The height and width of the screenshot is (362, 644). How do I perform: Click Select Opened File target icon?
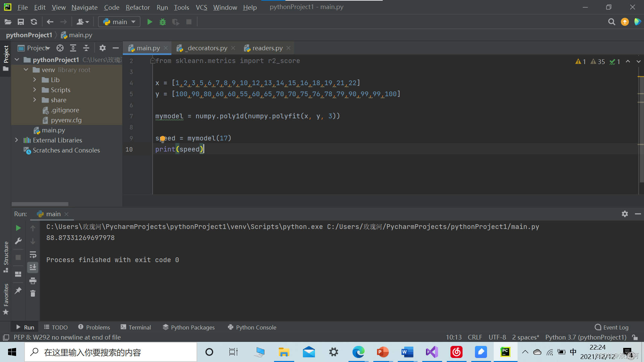(x=60, y=48)
